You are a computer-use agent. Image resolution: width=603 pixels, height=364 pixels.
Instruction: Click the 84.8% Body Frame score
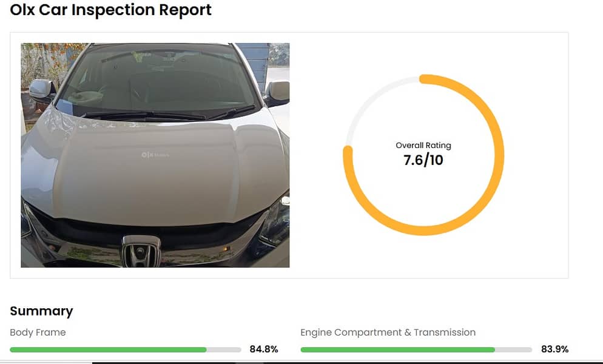click(x=264, y=349)
